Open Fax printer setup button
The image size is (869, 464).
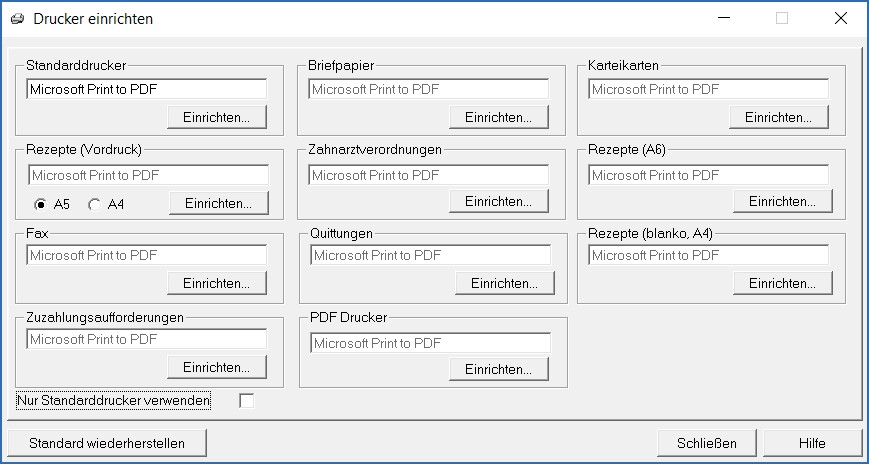tap(217, 283)
